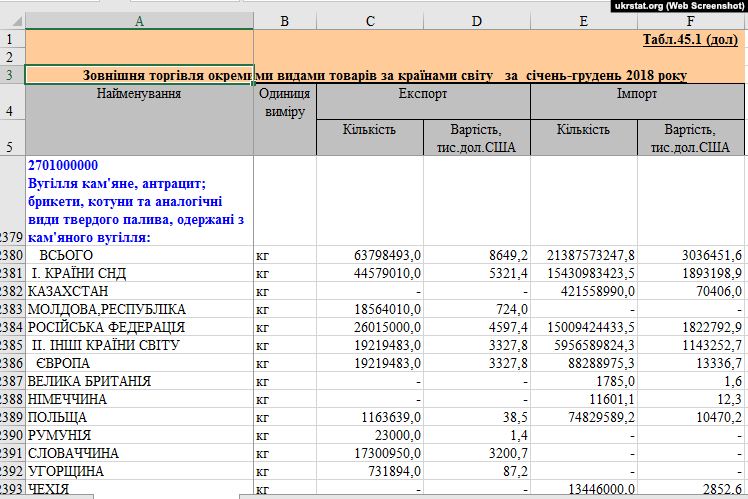Click the 'Одиниця виміру' header cell

285,120
